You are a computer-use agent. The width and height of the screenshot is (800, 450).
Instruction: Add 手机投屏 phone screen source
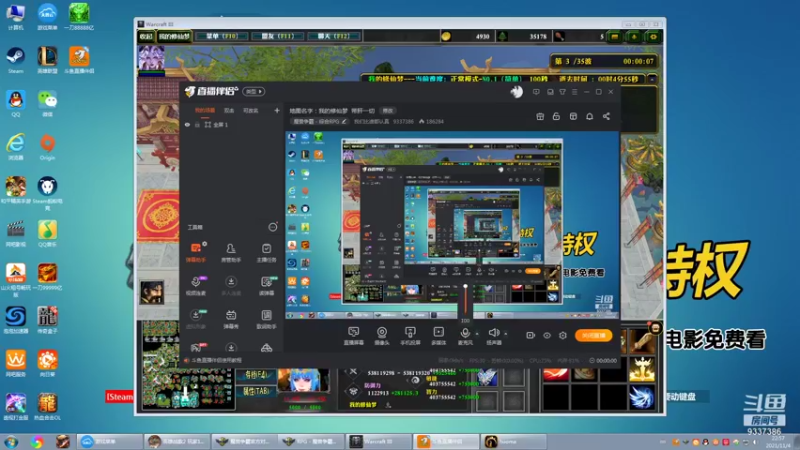[410, 336]
